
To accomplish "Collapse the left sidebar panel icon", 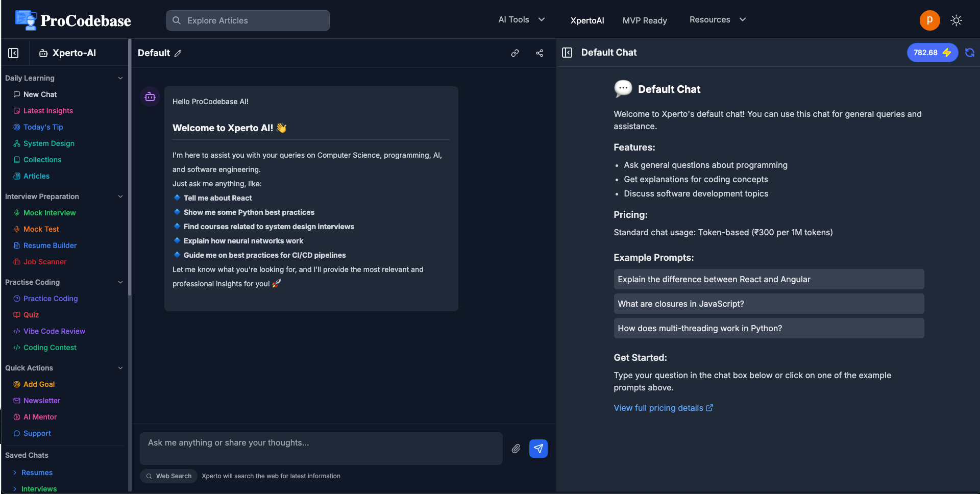I will tap(13, 53).
